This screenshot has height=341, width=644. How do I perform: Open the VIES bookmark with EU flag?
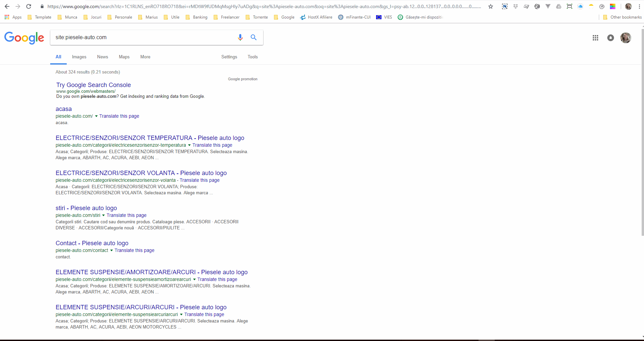pos(384,17)
